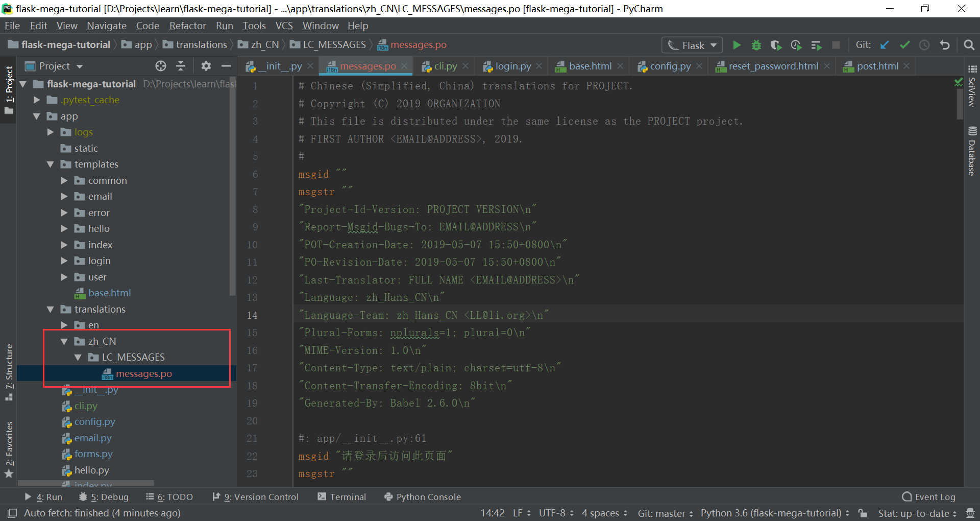Open Project view mode dropdown

[54, 66]
